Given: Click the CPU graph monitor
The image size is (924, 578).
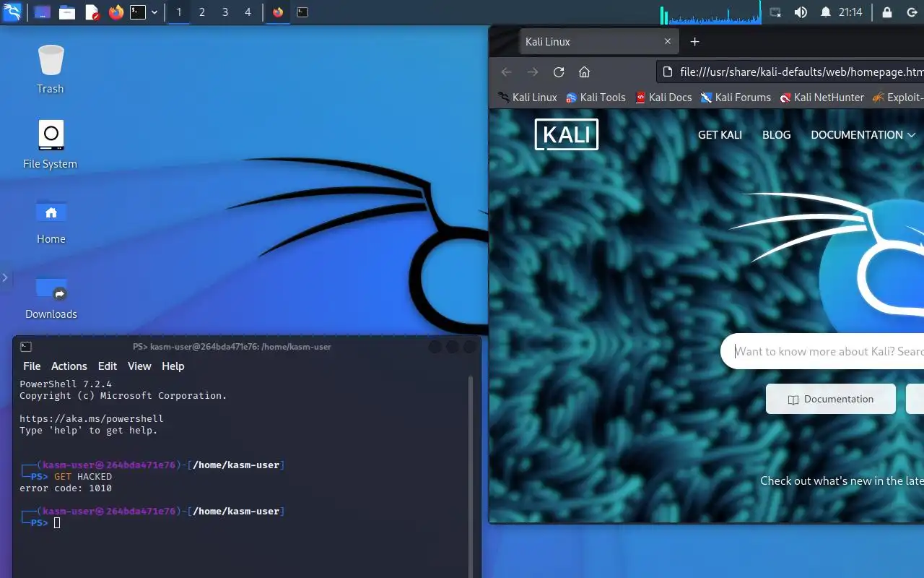Looking at the screenshot, I should [x=710, y=12].
